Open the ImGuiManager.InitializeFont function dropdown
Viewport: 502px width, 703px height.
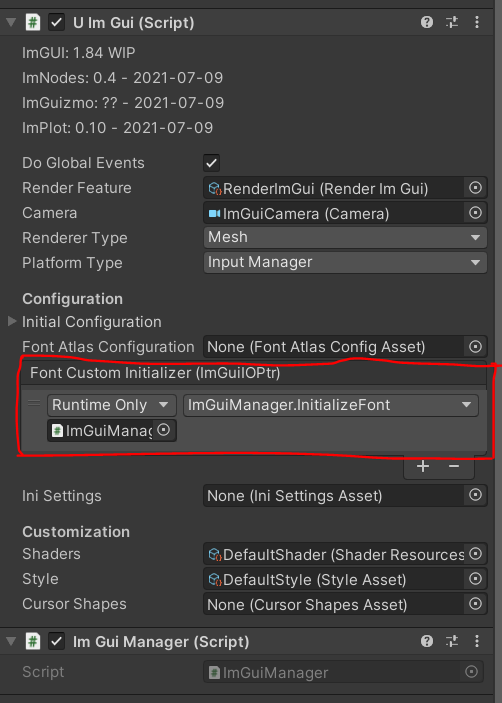331,405
